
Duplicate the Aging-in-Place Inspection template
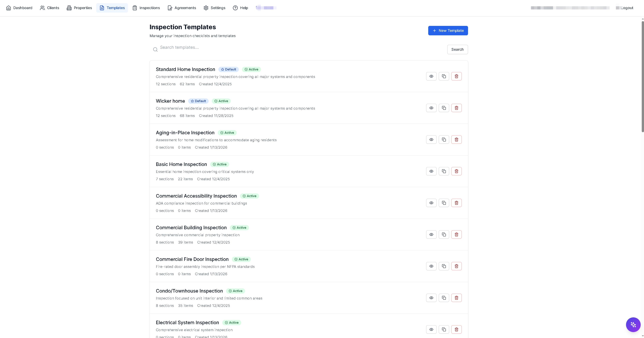click(444, 140)
